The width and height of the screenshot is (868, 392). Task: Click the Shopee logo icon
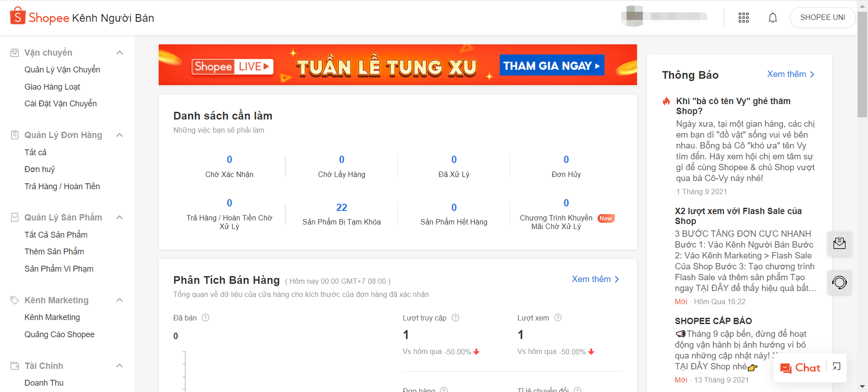pos(18,16)
